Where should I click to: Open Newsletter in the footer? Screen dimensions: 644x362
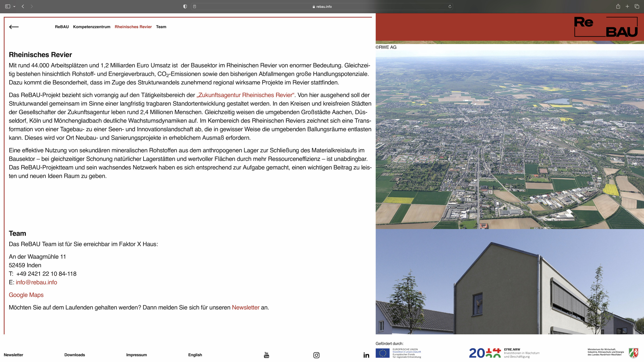(13, 355)
